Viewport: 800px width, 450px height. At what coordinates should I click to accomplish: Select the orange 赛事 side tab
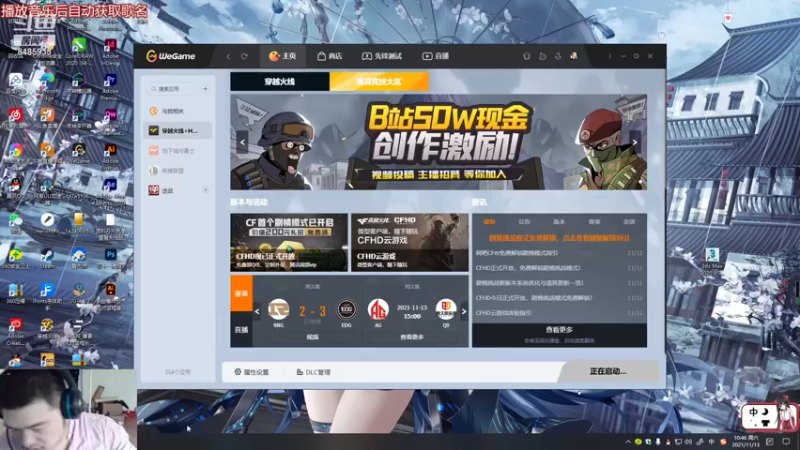click(241, 293)
